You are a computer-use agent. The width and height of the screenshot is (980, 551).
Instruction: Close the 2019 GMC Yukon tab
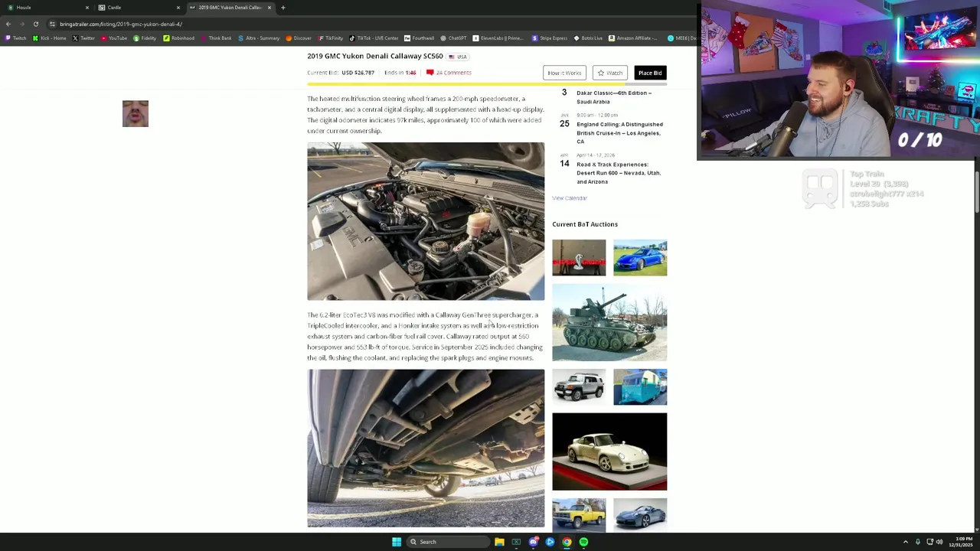click(269, 8)
